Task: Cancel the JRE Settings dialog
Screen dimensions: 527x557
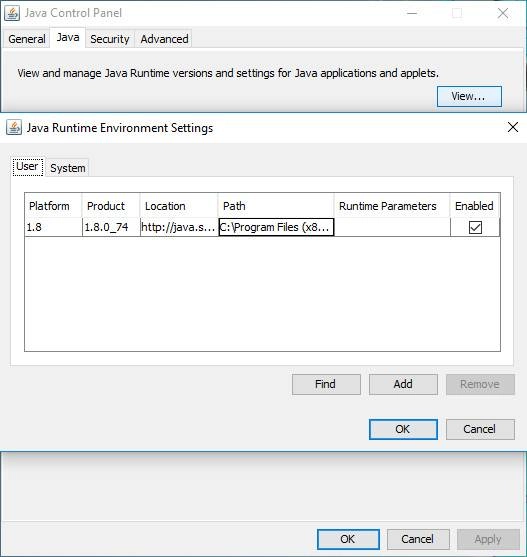Action: tap(480, 429)
